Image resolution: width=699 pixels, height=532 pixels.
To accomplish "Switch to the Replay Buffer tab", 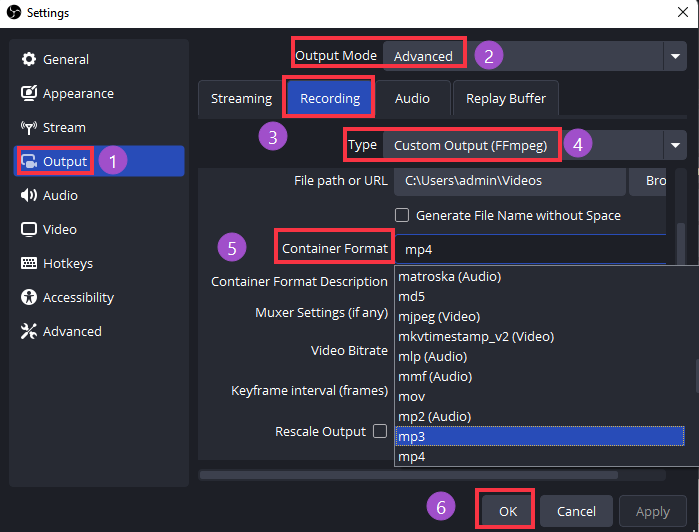I will point(506,98).
